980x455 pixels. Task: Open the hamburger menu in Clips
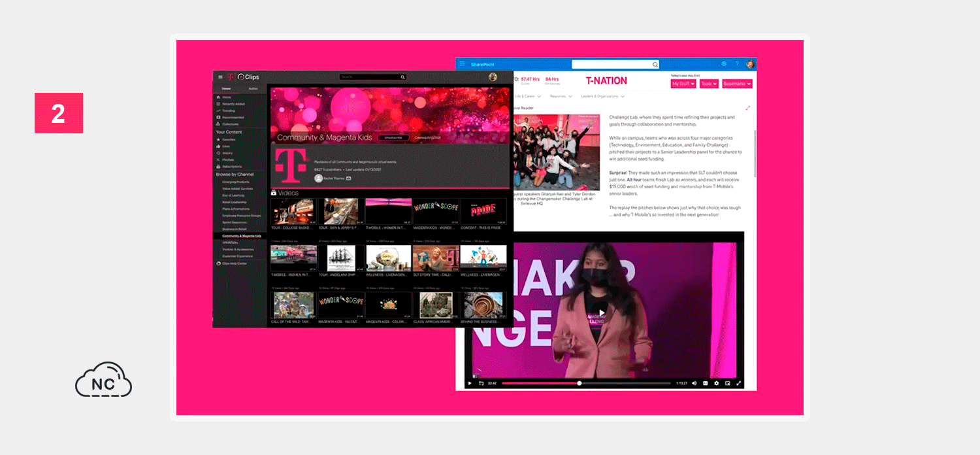tap(220, 77)
